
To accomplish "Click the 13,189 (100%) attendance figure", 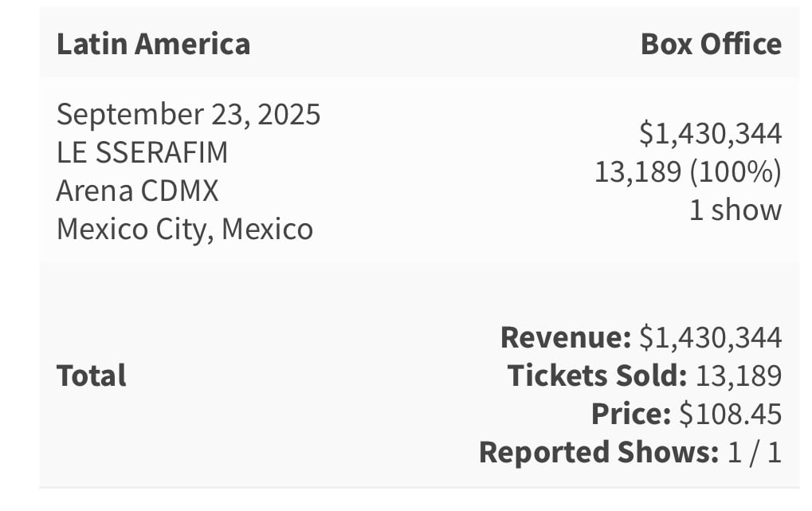I will 688,171.
